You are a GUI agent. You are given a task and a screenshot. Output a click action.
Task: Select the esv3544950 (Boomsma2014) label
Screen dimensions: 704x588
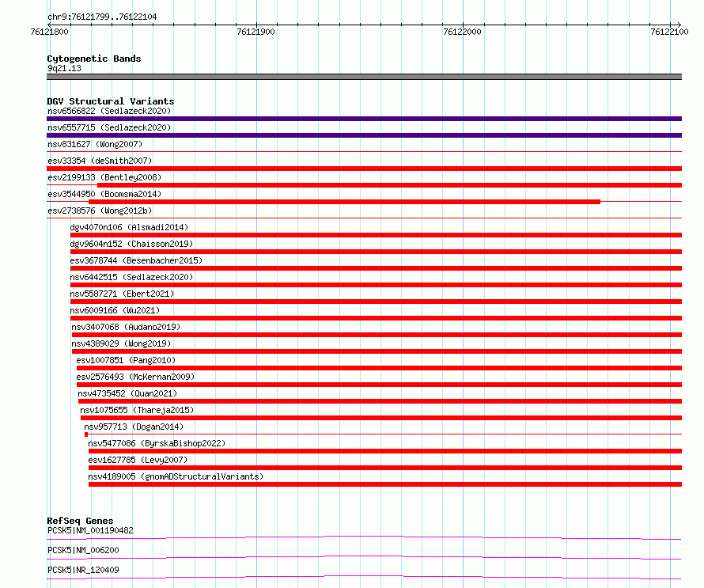(x=104, y=194)
